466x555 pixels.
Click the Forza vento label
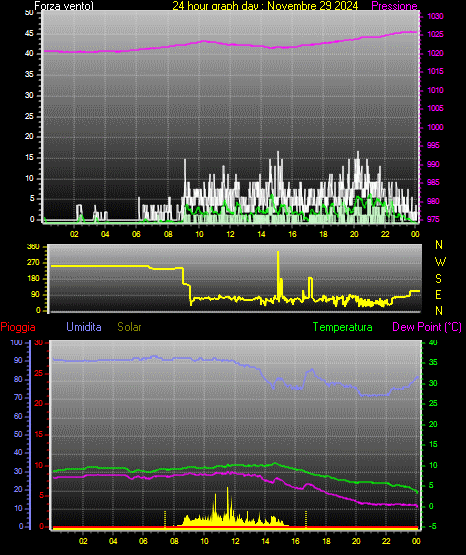point(64,6)
